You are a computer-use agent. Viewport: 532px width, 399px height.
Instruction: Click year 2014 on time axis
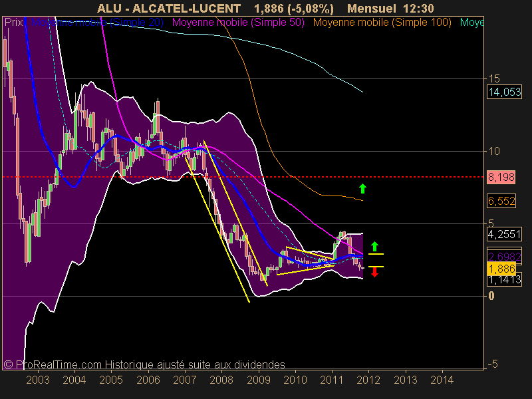442,380
